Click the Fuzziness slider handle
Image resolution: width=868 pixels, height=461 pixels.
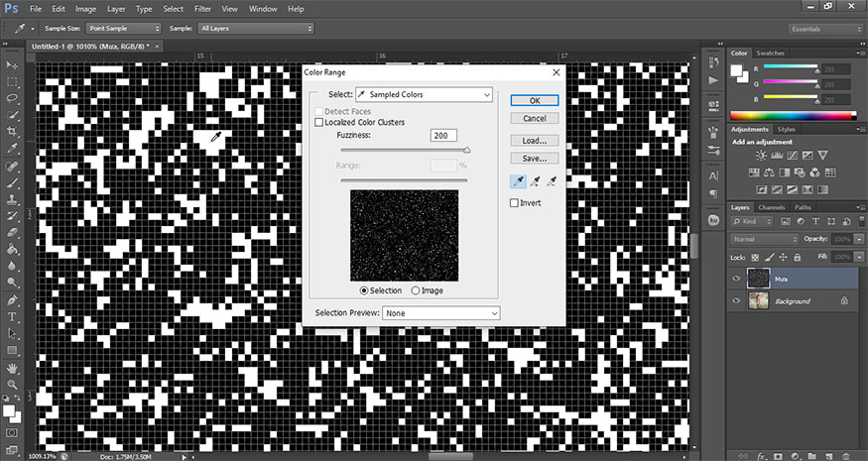tap(466, 150)
